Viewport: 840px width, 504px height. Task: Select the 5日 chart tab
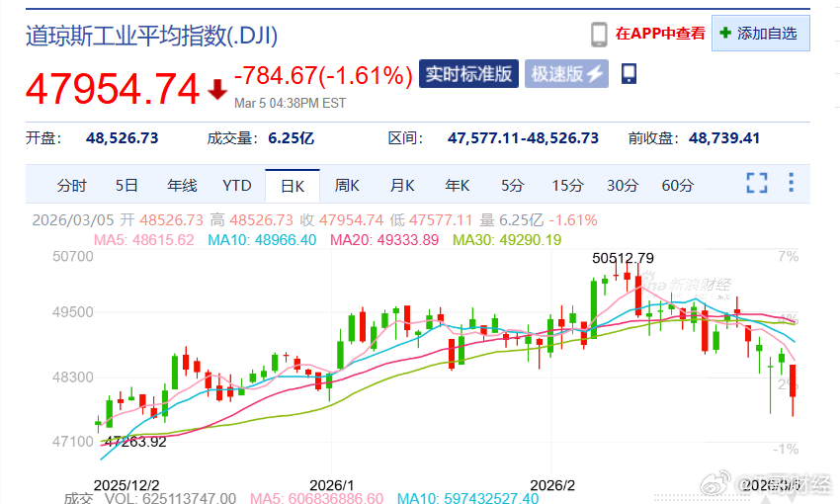126,186
